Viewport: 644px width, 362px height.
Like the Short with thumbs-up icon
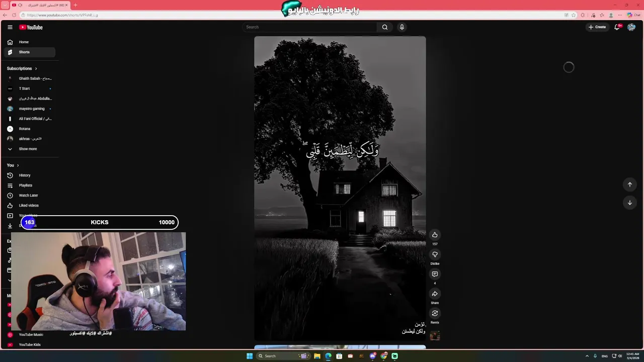(x=435, y=235)
